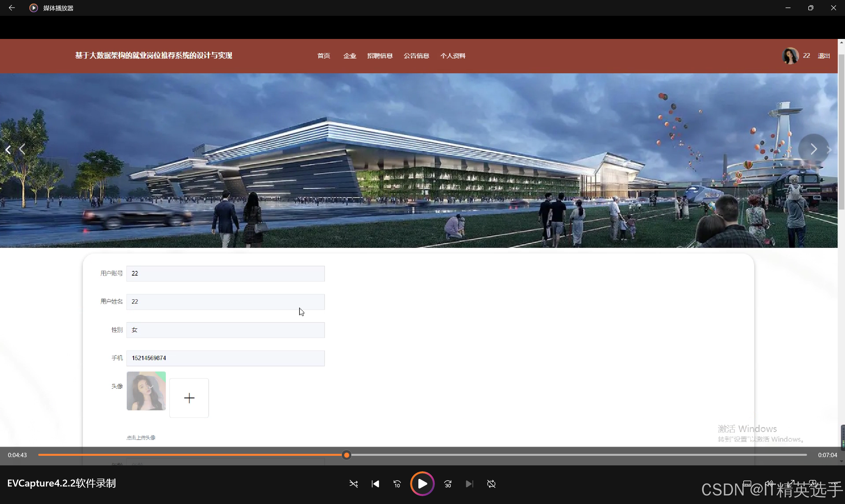Click the volume speaker icon

(769, 483)
